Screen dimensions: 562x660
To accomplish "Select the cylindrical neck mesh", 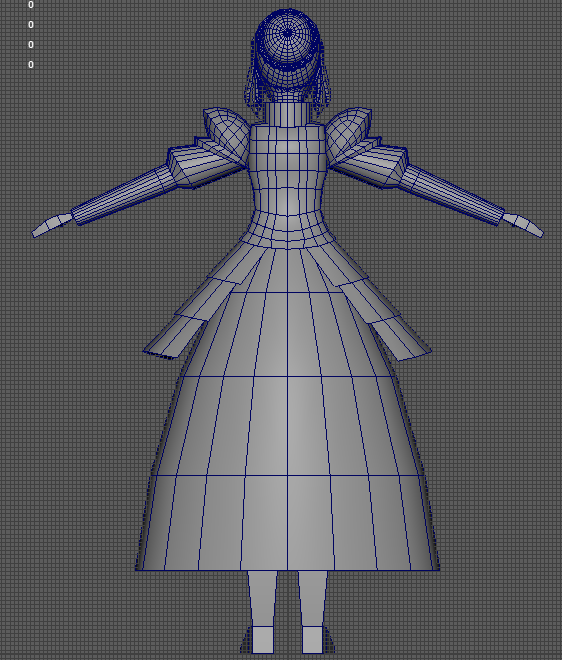I will (x=286, y=114).
